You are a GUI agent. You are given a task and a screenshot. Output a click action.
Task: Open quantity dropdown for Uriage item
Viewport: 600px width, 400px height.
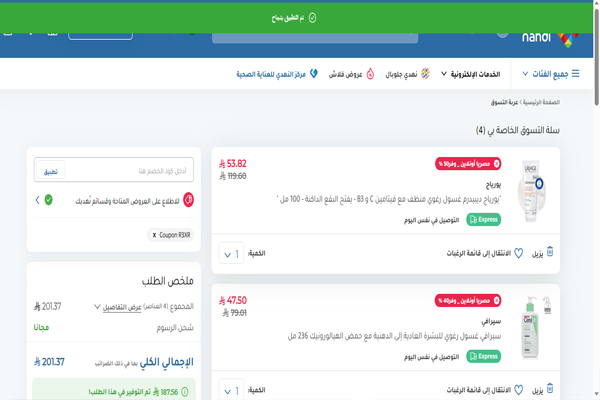(x=231, y=253)
